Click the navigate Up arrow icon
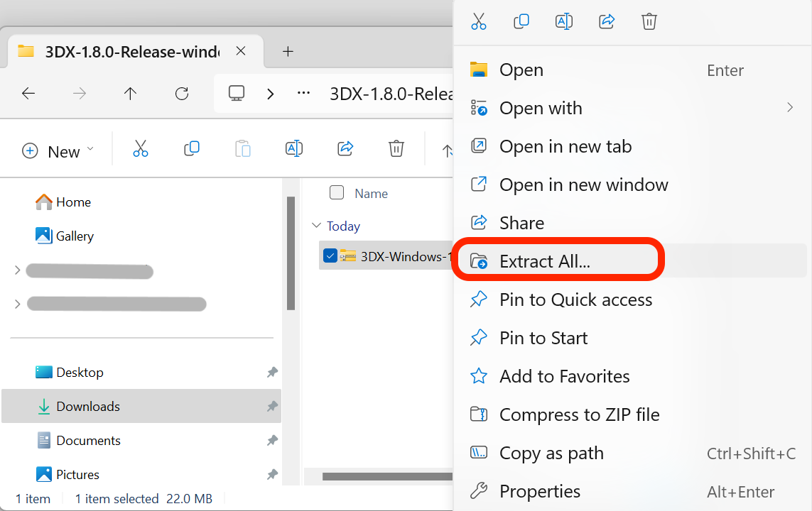The image size is (812, 511). (x=131, y=93)
